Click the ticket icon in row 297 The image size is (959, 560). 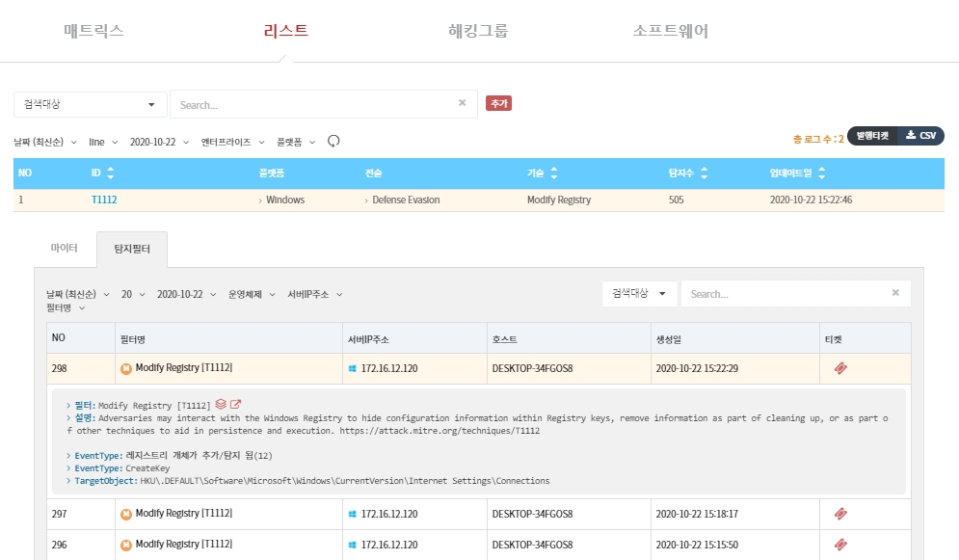[840, 514]
